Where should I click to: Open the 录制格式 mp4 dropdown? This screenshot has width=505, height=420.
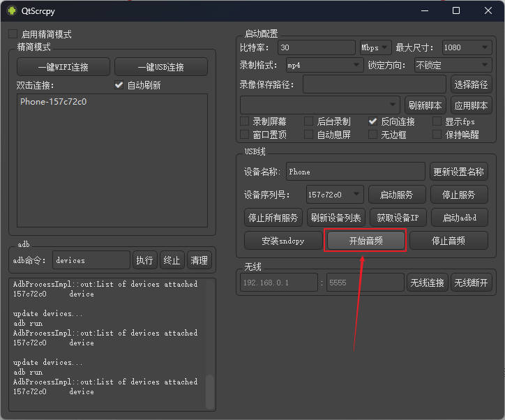(x=324, y=66)
